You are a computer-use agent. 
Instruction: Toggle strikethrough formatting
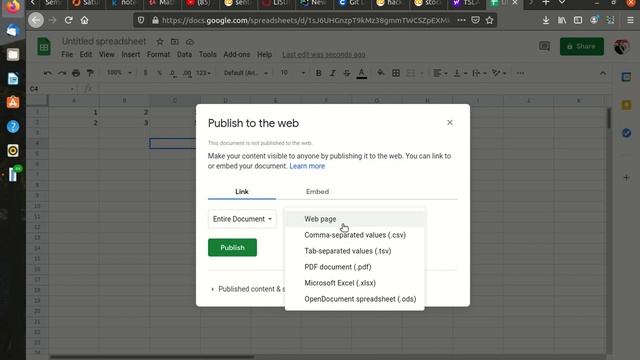pos(347,73)
